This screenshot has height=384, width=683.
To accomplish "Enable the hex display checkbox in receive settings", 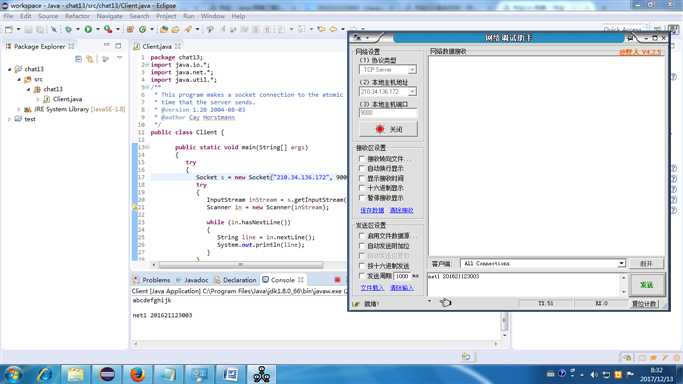I will (x=362, y=188).
